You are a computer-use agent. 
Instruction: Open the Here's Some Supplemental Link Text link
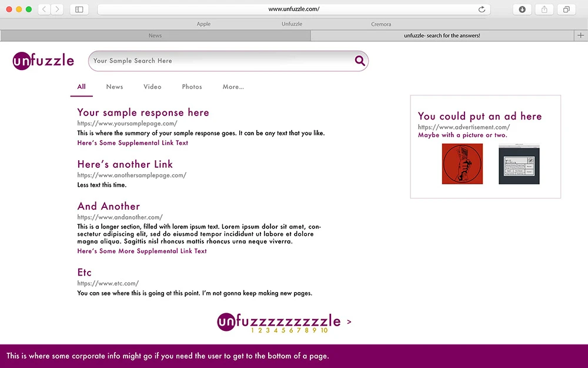[132, 142]
